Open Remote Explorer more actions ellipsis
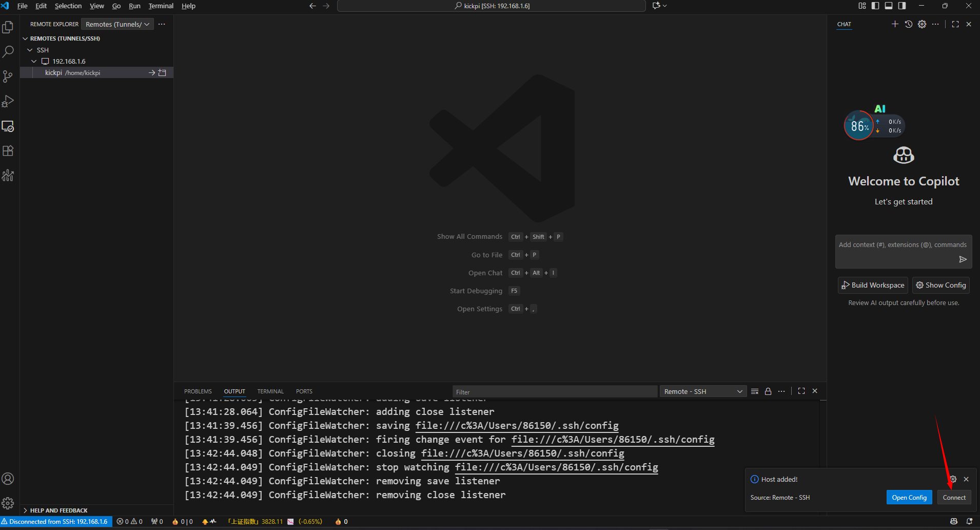The height and width of the screenshot is (530, 980). click(x=162, y=24)
